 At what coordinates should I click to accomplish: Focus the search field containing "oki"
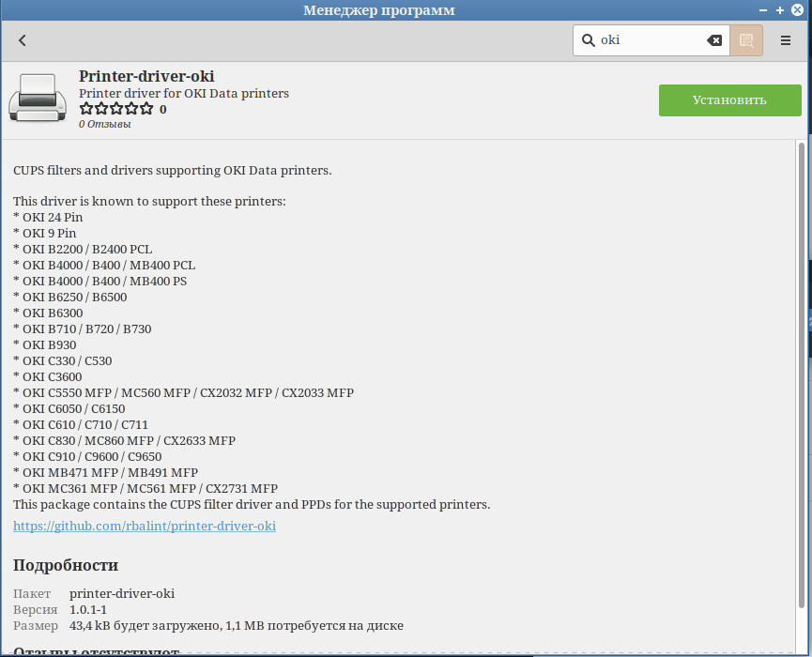pyautogui.click(x=648, y=40)
